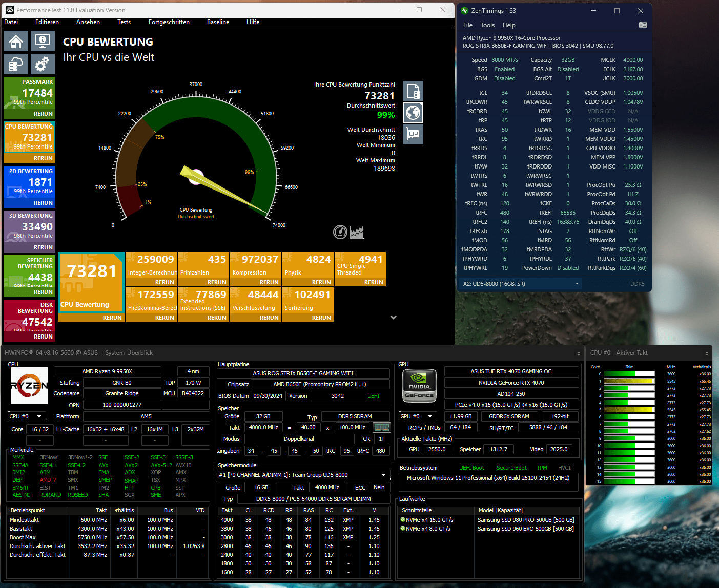Viewport: 719px width, 588px height.
Task: Click the ASUS TUF RTX 4070 GAMING OC field
Action: 511,371
